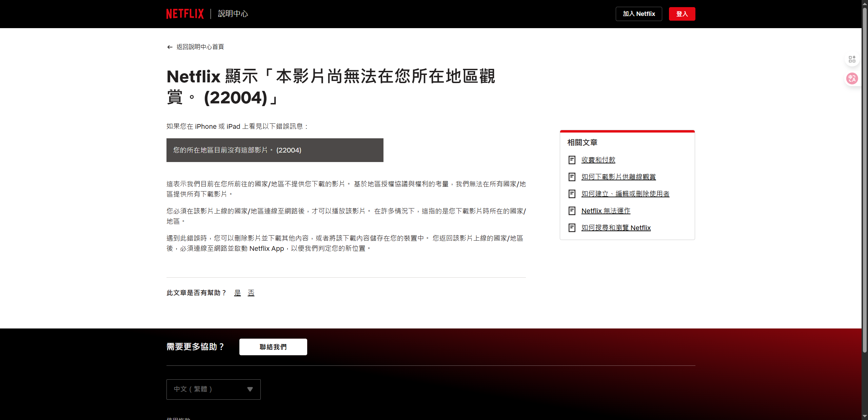Viewport: 868px width, 420px height.
Task: Click the Netflix logo in the header
Action: pyautogui.click(x=185, y=14)
